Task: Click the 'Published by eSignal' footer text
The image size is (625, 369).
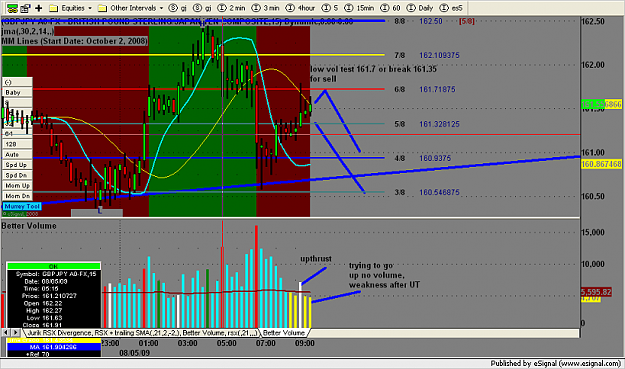Action: tap(555, 363)
